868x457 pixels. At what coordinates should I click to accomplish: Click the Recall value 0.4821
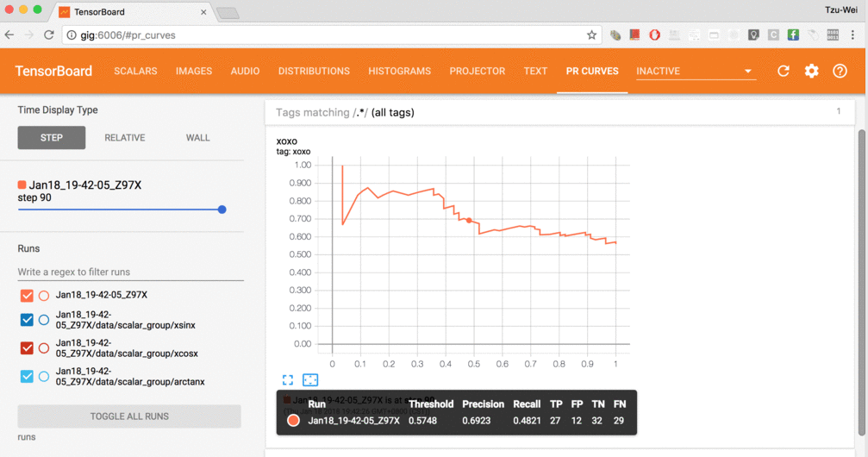coord(527,421)
